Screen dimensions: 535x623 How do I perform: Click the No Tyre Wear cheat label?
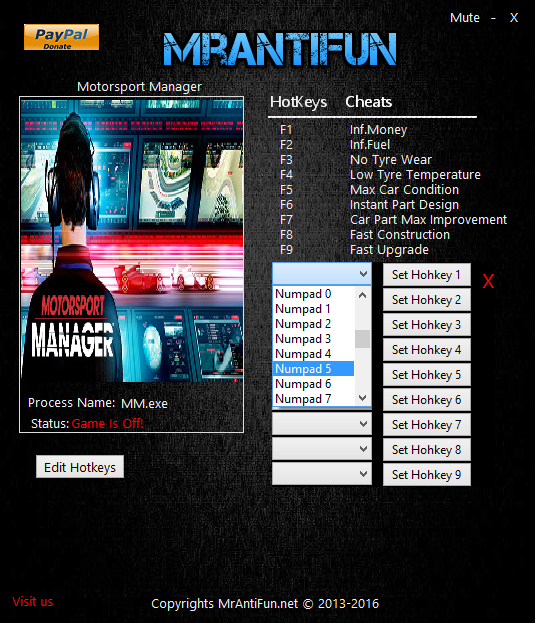click(391, 160)
